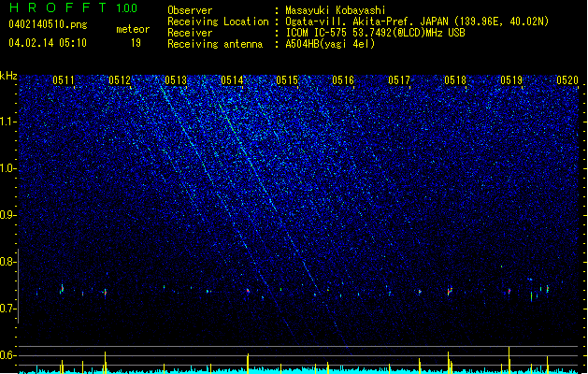Click the 0520 time marker

(567, 80)
